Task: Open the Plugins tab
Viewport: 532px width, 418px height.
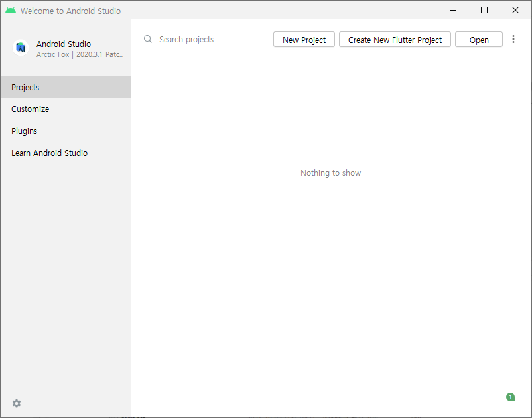Action: 66,131
